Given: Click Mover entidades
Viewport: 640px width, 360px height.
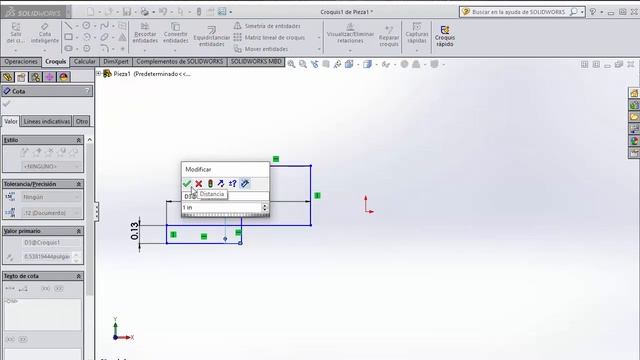Looking at the screenshot, I should [x=261, y=49].
